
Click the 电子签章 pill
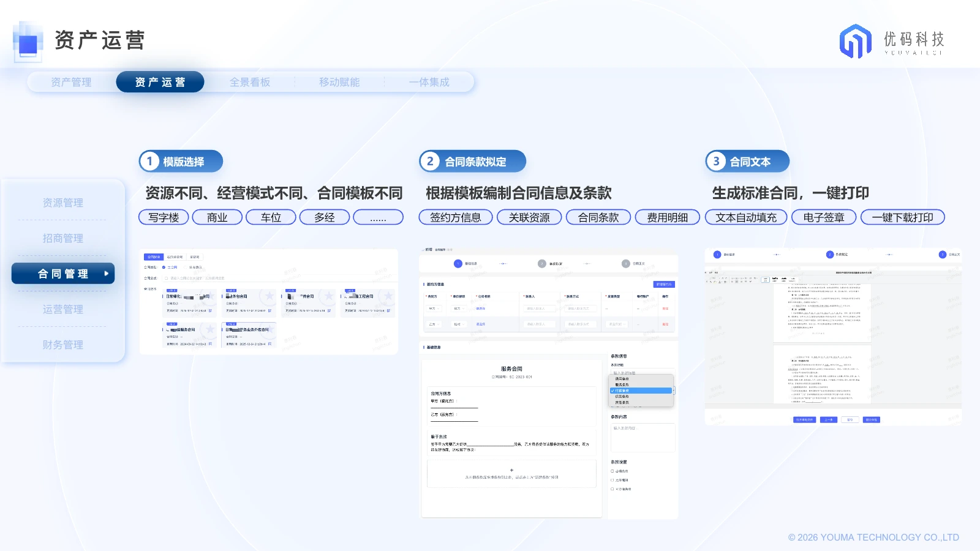(x=824, y=217)
